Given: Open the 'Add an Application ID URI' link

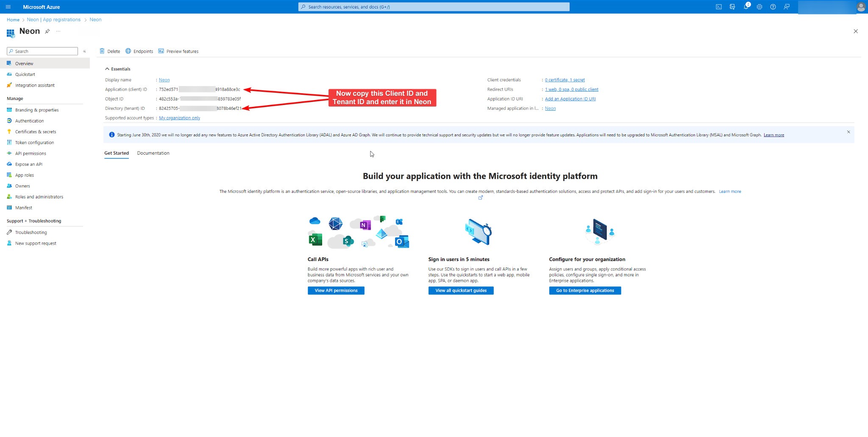Looking at the screenshot, I should click(x=570, y=99).
